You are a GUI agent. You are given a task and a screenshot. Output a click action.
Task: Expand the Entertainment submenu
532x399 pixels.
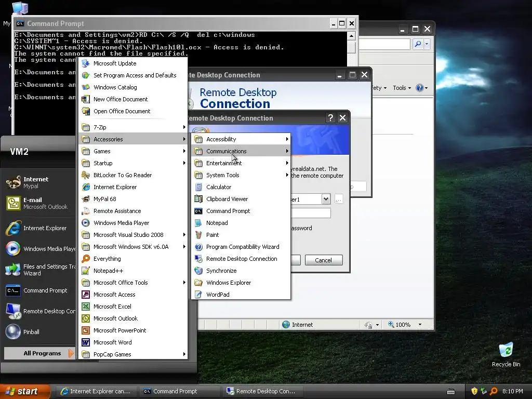(241, 163)
